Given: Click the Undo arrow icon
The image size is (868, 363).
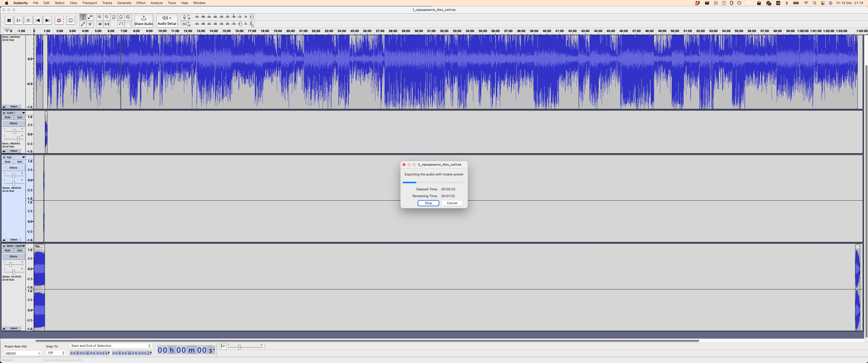Looking at the screenshot, I should (x=121, y=24).
